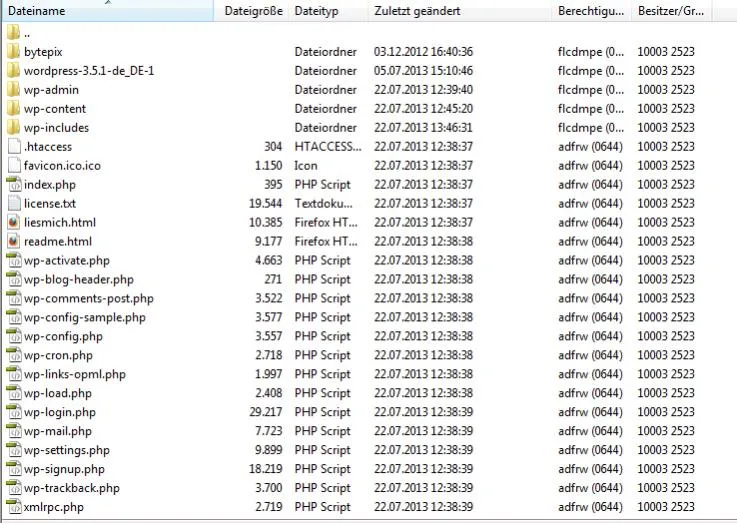Click the Berechtigungen column header
737x523 pixels.
[x=591, y=11]
